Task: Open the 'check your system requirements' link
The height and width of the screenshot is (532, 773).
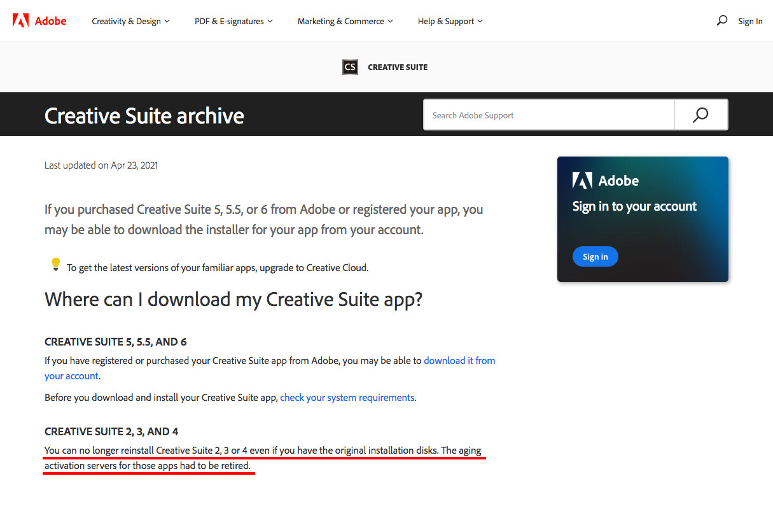Action: tap(347, 397)
